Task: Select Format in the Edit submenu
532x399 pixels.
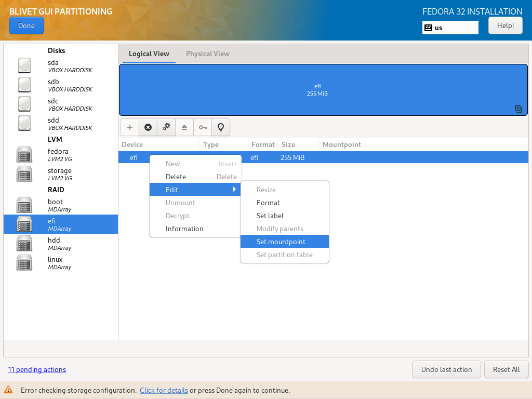Action: point(268,203)
